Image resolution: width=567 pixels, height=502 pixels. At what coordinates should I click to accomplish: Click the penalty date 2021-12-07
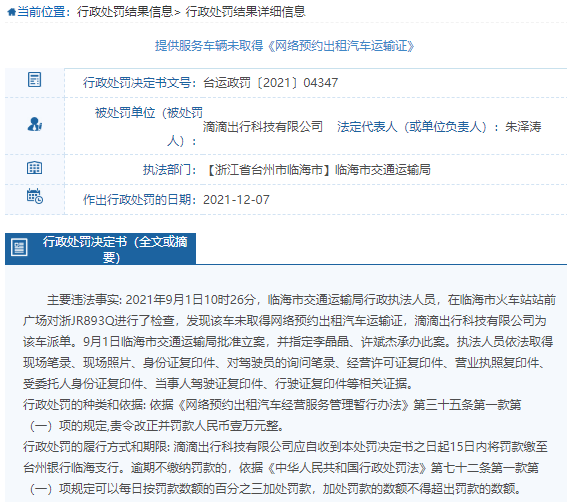point(236,200)
